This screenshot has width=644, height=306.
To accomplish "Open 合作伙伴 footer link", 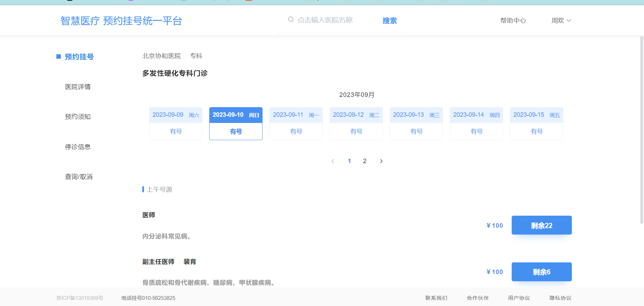I will pos(478,298).
